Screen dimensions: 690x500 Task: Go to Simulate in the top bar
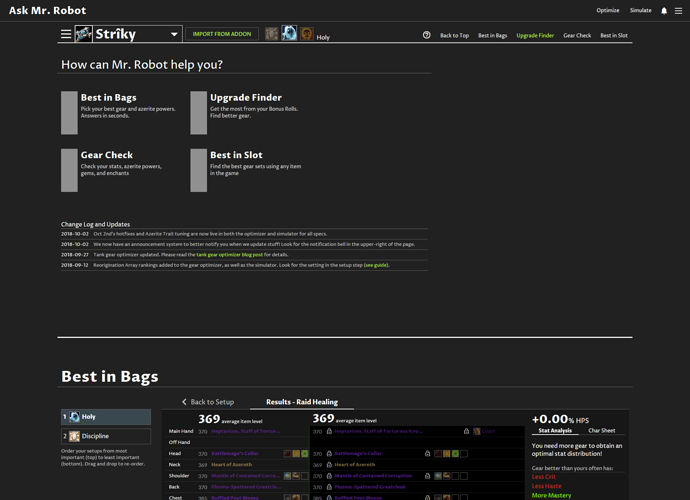pyautogui.click(x=641, y=10)
